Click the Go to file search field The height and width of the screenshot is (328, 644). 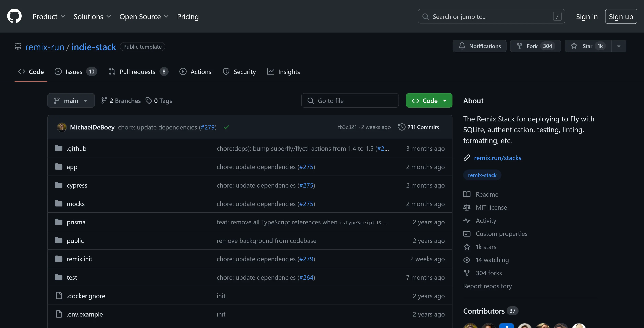(350, 100)
